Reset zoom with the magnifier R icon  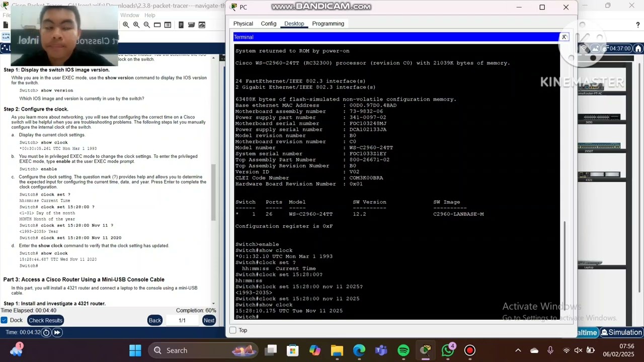click(136, 25)
